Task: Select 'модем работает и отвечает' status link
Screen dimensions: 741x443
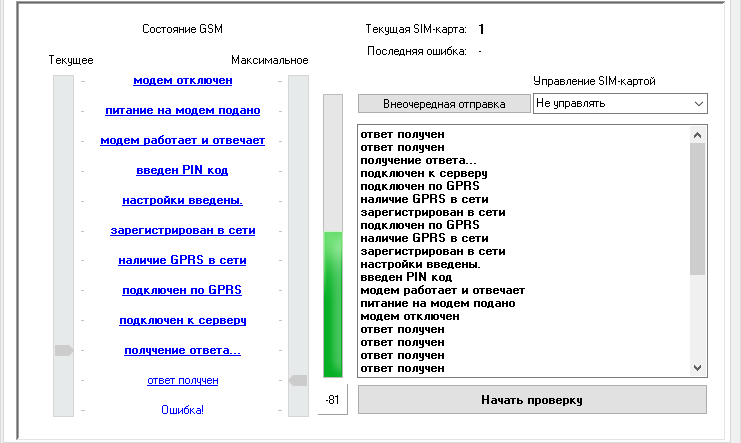Action: (x=182, y=140)
